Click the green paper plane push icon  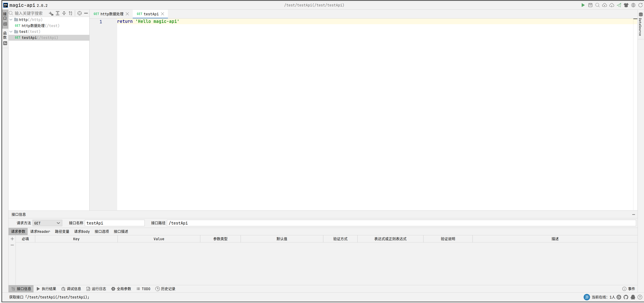click(619, 5)
